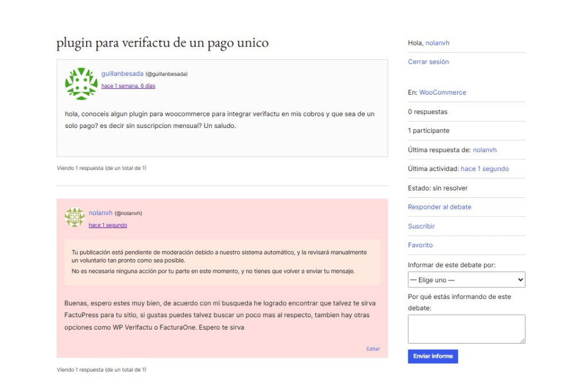Click the 'plugin para verifactu de un pago unico' title
This screenshot has width=588, height=378.
(x=163, y=43)
